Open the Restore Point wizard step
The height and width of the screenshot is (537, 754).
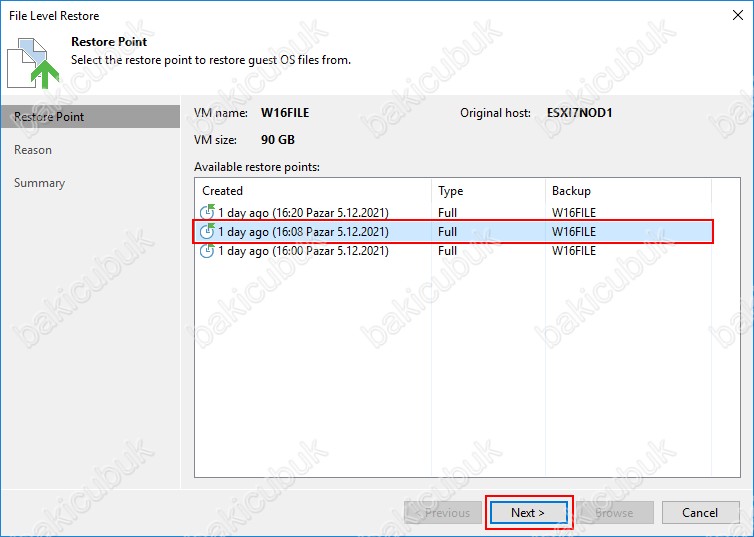tap(90, 117)
